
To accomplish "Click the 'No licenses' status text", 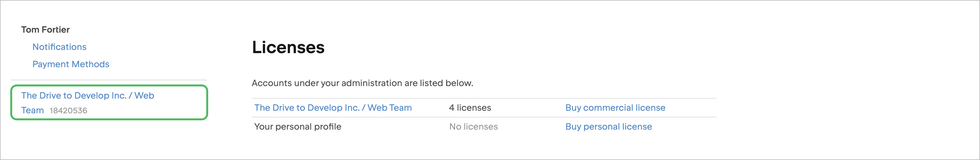I will pos(473,126).
